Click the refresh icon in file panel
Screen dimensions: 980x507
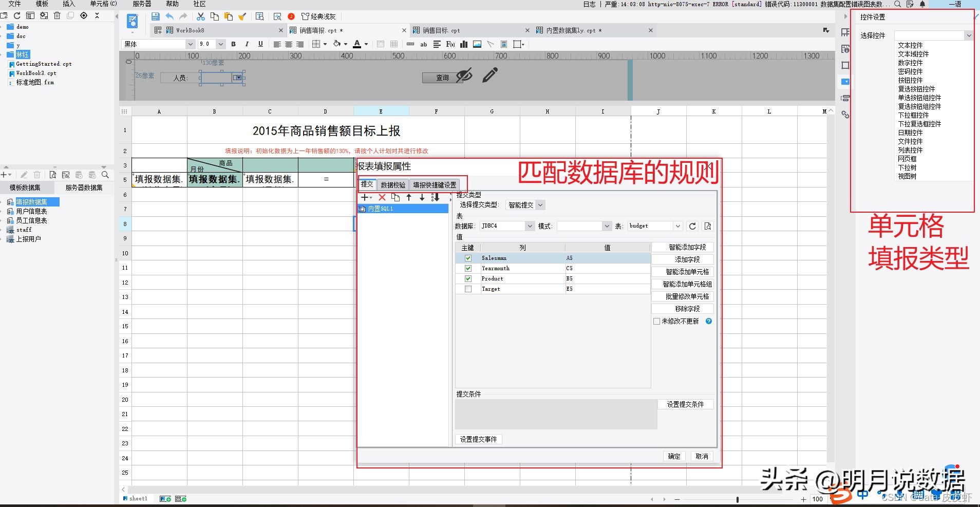(17, 16)
